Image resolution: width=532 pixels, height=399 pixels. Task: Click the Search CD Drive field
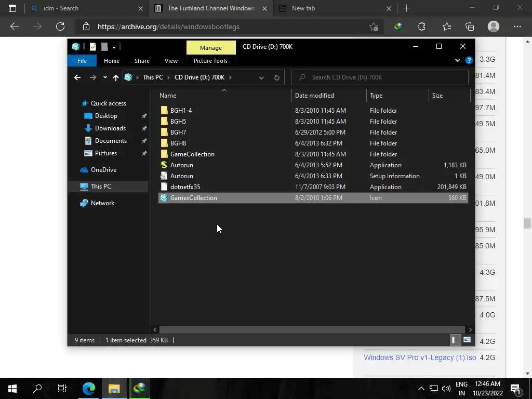(380, 77)
